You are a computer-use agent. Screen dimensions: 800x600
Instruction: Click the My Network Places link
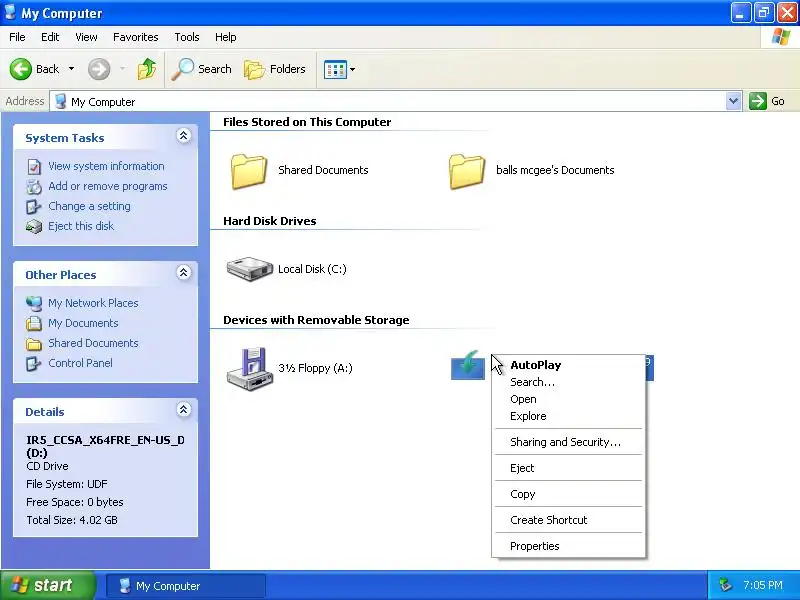click(x=93, y=303)
